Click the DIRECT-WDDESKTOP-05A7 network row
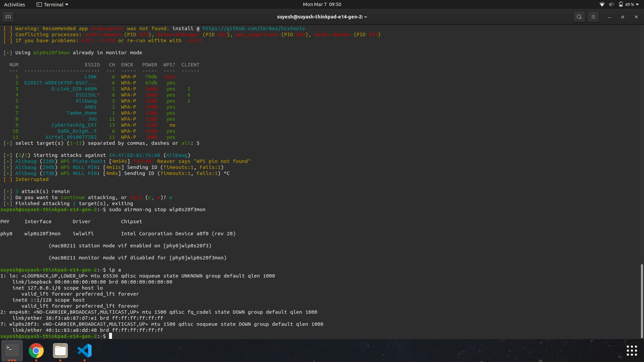Image resolution: width=644 pixels, height=362 pixels. [100, 83]
